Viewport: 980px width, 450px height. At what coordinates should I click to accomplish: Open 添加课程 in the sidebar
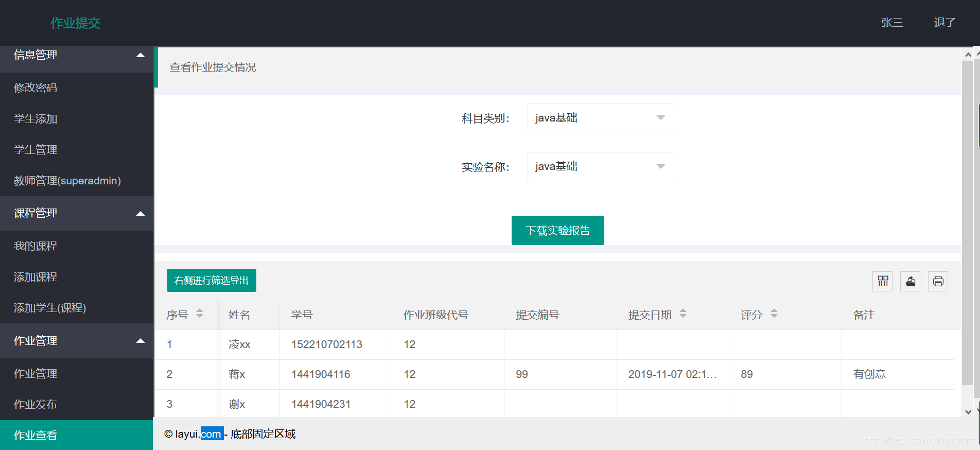(x=77, y=277)
